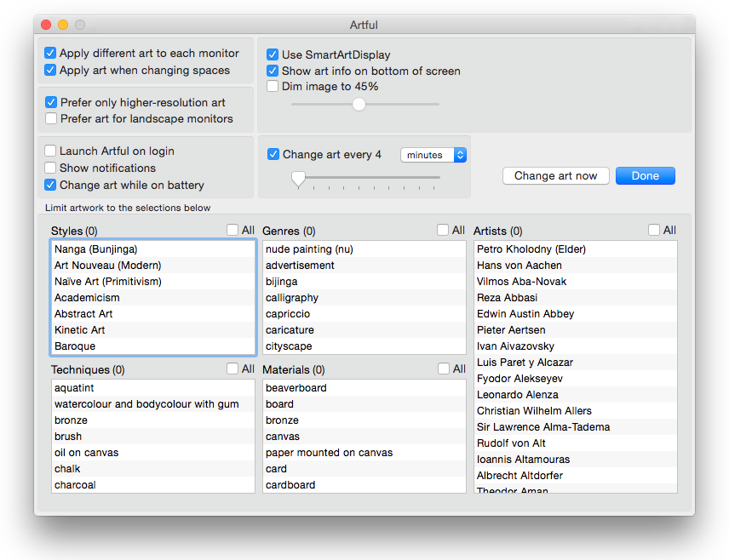Select cityscape genre
The image size is (729, 560).
[x=364, y=346]
